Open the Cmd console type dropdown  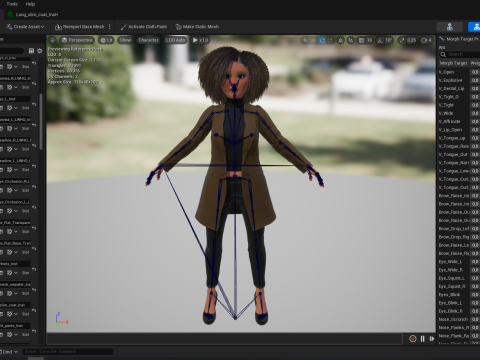tap(9, 352)
